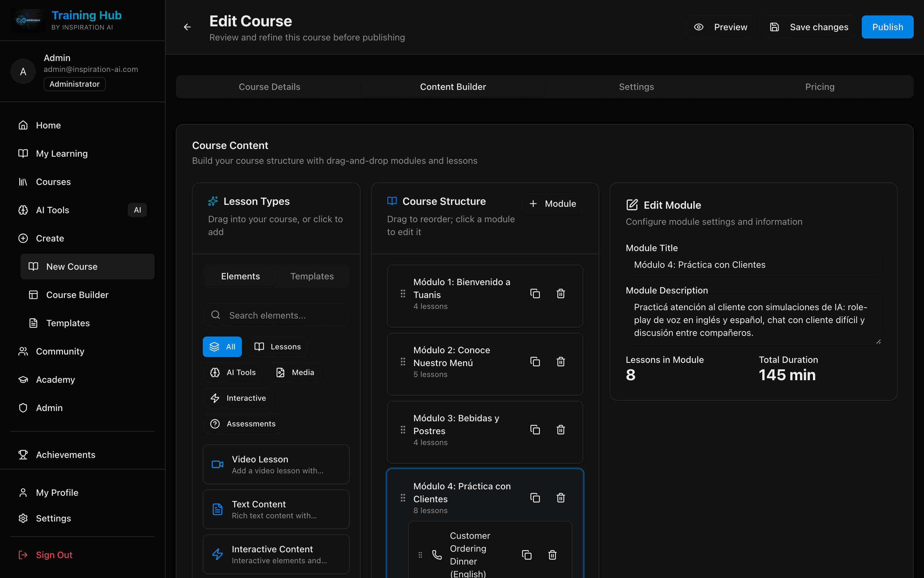Select New Course in the sidebar

[x=88, y=267]
